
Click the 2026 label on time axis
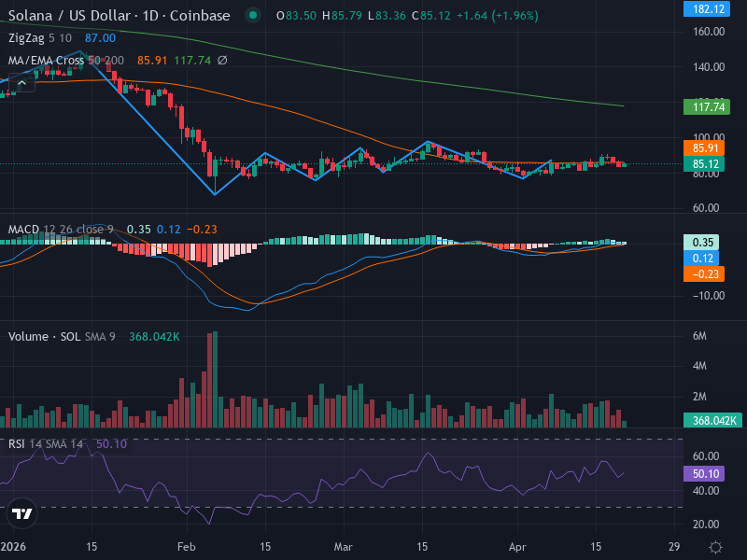13,547
